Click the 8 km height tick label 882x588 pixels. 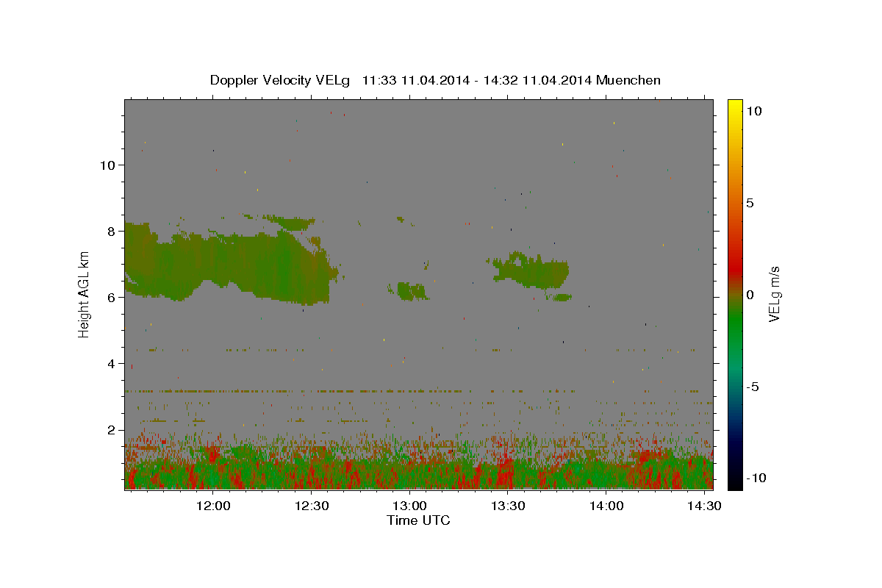click(112, 231)
